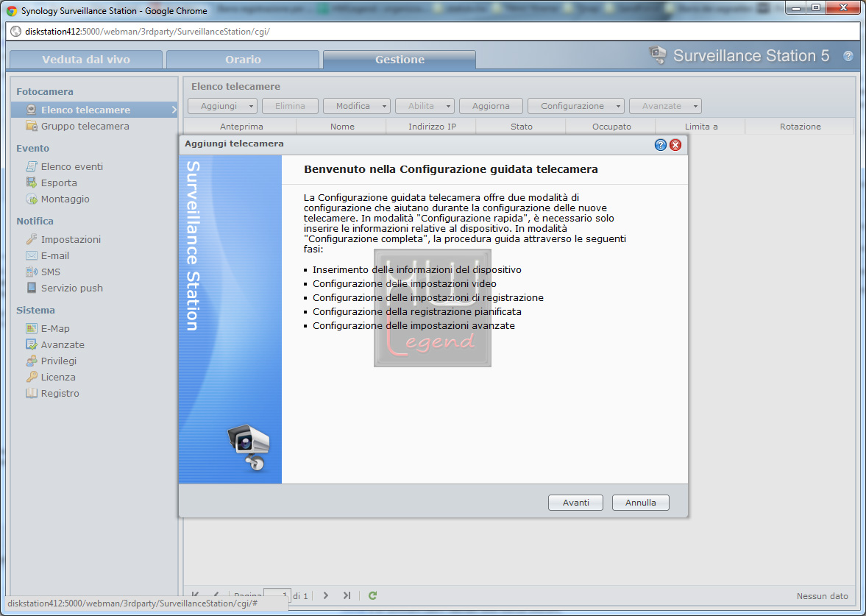Proceed with the Avanti button
The width and height of the screenshot is (866, 616).
click(x=575, y=502)
